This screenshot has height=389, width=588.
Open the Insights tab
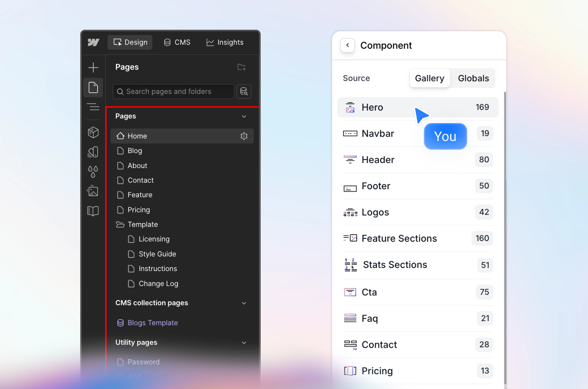[x=225, y=43]
